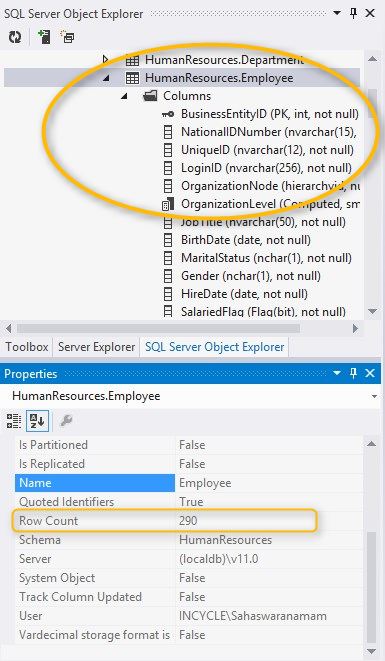
Task: Switch to the Server Explorer tab
Action: tap(96, 347)
